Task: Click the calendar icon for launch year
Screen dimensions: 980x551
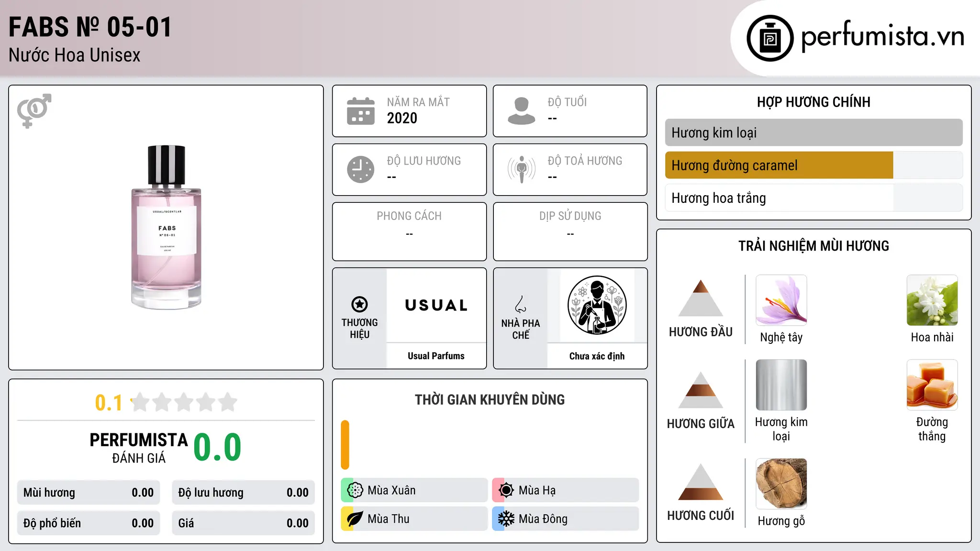Action: (361, 111)
